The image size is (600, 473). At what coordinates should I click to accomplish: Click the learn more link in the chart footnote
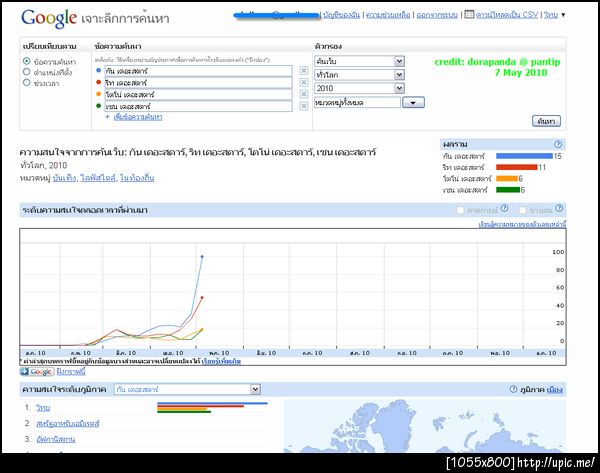[221, 361]
